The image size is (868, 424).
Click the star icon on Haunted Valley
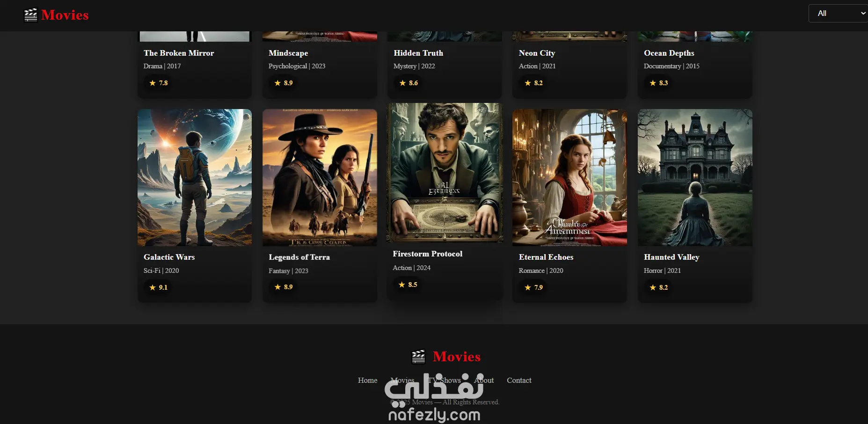point(653,287)
